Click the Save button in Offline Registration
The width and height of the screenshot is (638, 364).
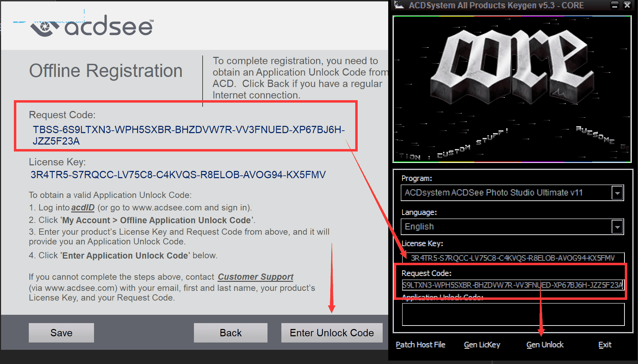[61, 333]
